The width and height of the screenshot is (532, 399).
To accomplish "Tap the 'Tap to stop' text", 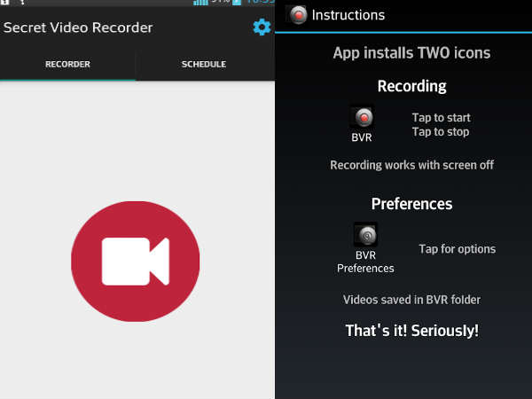I will (x=441, y=132).
